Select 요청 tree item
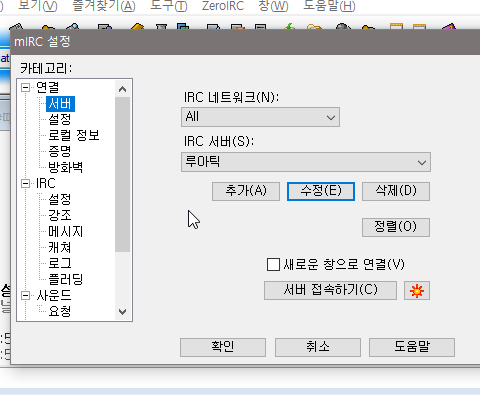The width and height of the screenshot is (480, 395). (60, 311)
